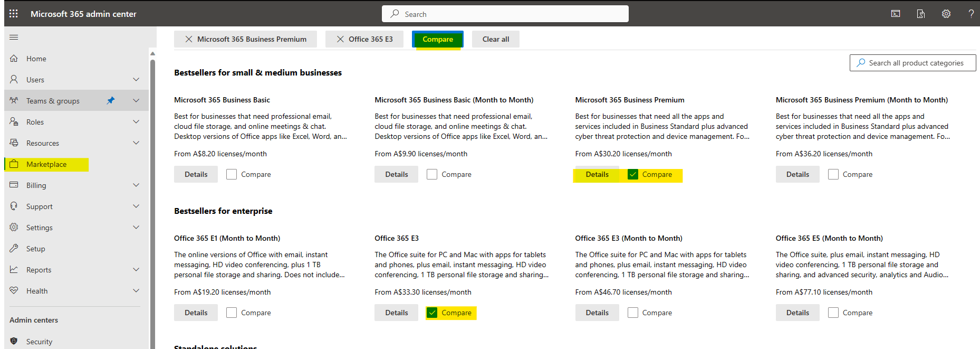Click the top Search box
The height and width of the screenshot is (349, 980).
coord(505,14)
